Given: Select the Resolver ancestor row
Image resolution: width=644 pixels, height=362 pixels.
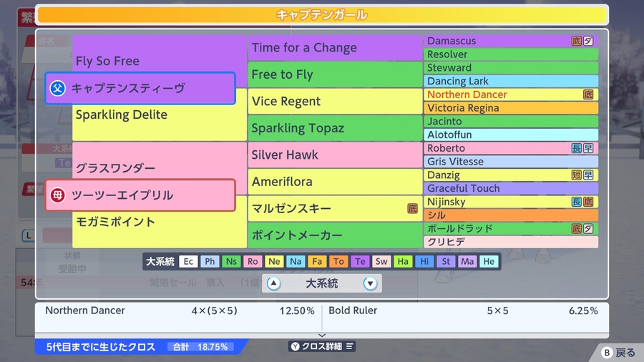Looking at the screenshot, I should (x=511, y=54).
